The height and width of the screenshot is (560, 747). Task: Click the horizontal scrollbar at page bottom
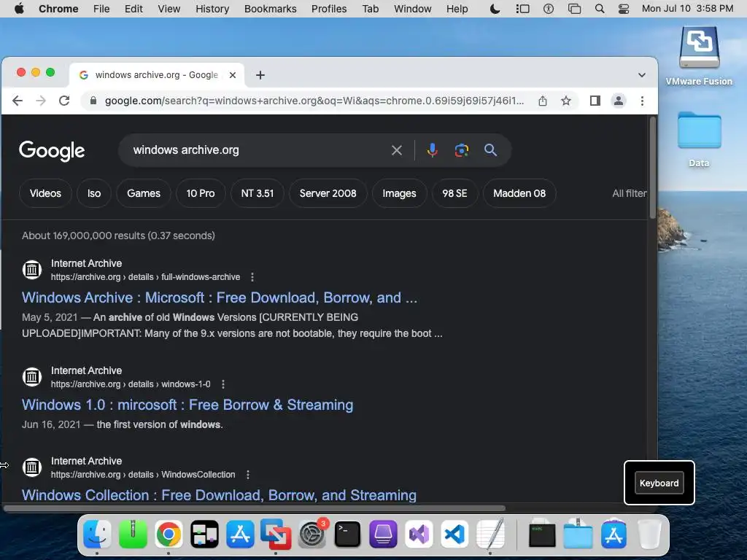click(x=255, y=507)
